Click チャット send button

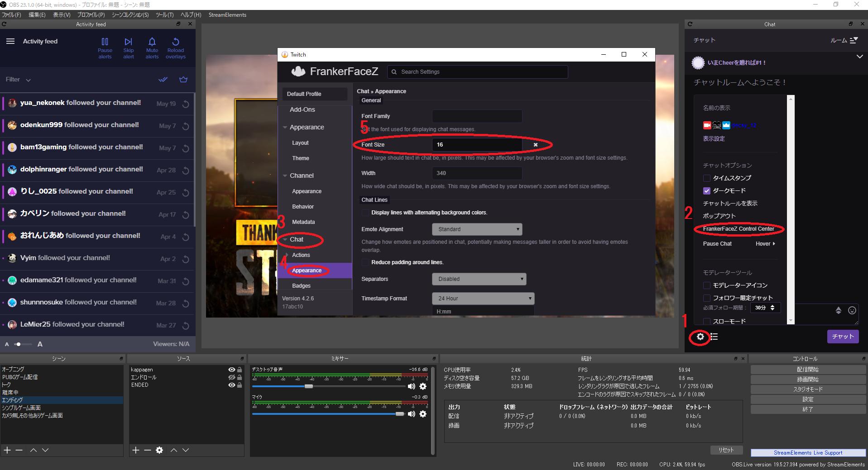click(843, 337)
